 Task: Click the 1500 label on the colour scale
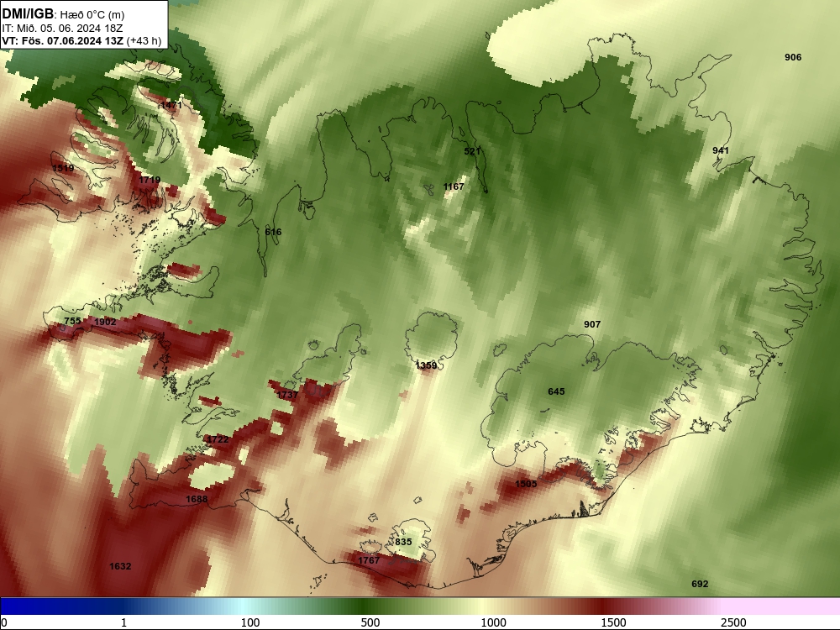[x=613, y=622]
